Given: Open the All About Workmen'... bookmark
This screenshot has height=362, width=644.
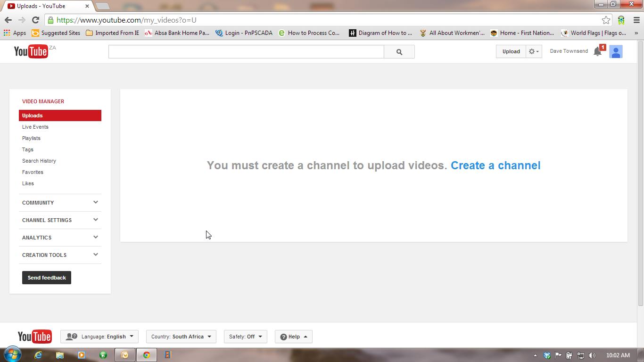Looking at the screenshot, I should (x=452, y=33).
